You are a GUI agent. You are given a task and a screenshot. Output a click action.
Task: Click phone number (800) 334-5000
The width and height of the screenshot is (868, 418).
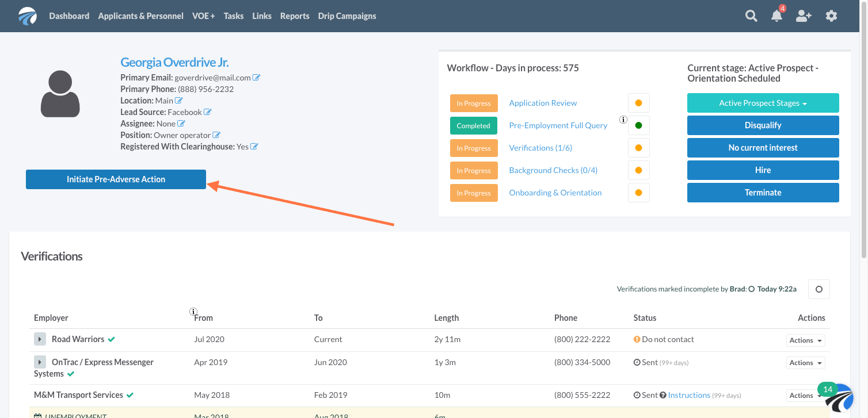pyautogui.click(x=582, y=362)
